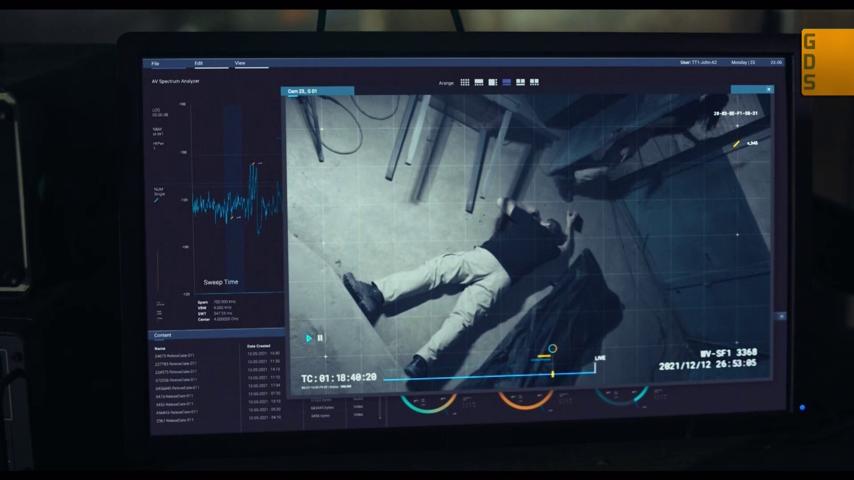Pick the third Arrange layout icon
Screen dimensions: 854x480
tap(492, 82)
